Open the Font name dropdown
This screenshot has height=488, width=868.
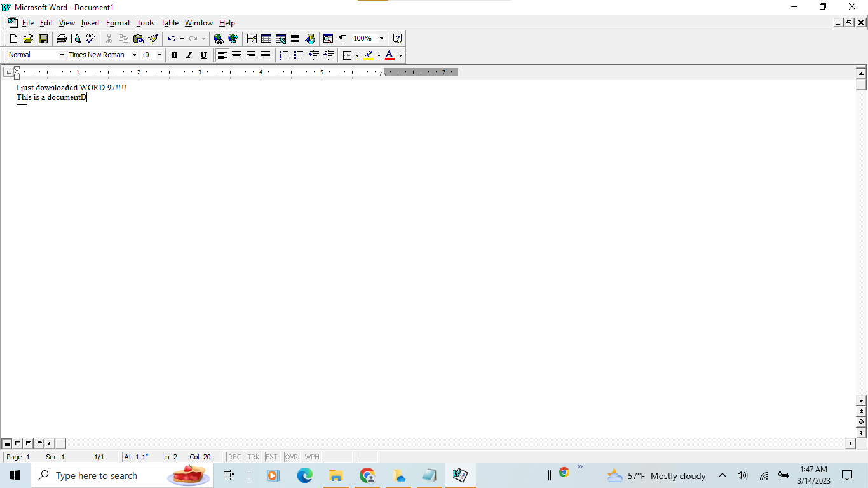[x=134, y=55]
